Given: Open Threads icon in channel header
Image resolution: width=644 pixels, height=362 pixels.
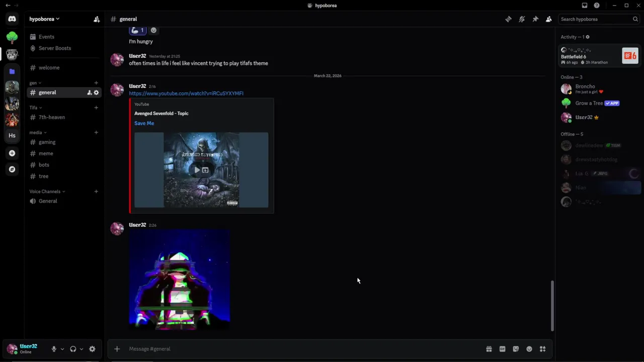Looking at the screenshot, I should [x=509, y=19].
